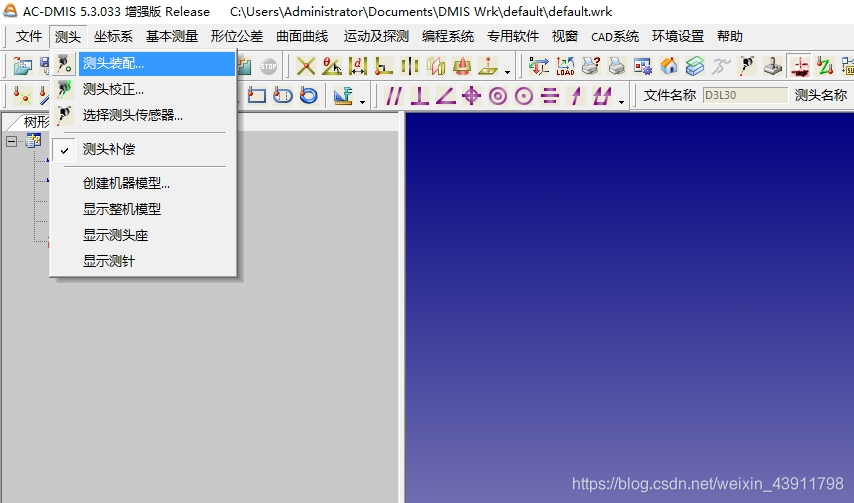Select the symmetry three-lines icon
The image size is (854, 503).
click(x=550, y=96)
